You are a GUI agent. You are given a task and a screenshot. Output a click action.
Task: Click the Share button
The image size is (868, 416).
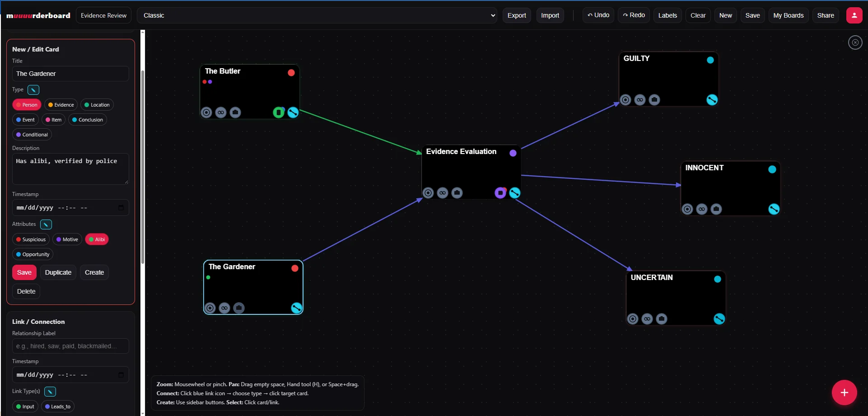826,15
